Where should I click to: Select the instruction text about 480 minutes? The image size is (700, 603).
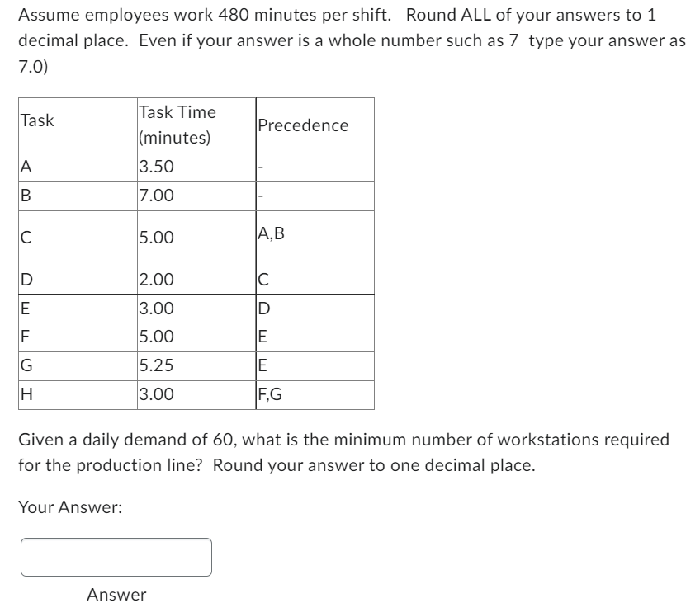[350, 37]
